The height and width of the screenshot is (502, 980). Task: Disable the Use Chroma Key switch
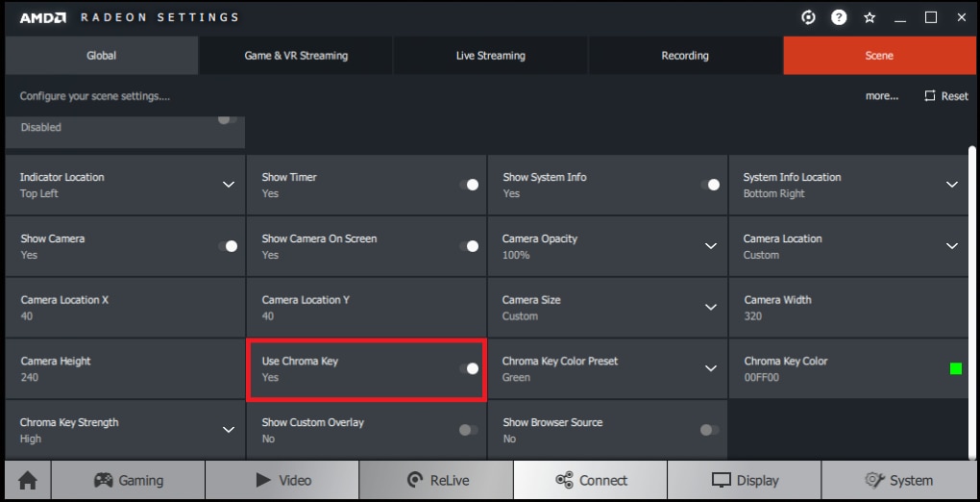point(469,368)
